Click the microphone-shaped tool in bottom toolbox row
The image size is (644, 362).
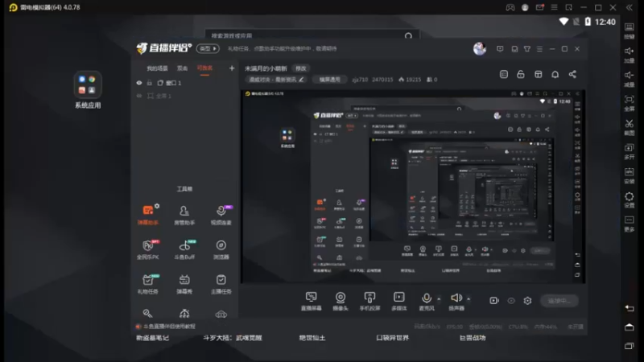click(x=148, y=314)
